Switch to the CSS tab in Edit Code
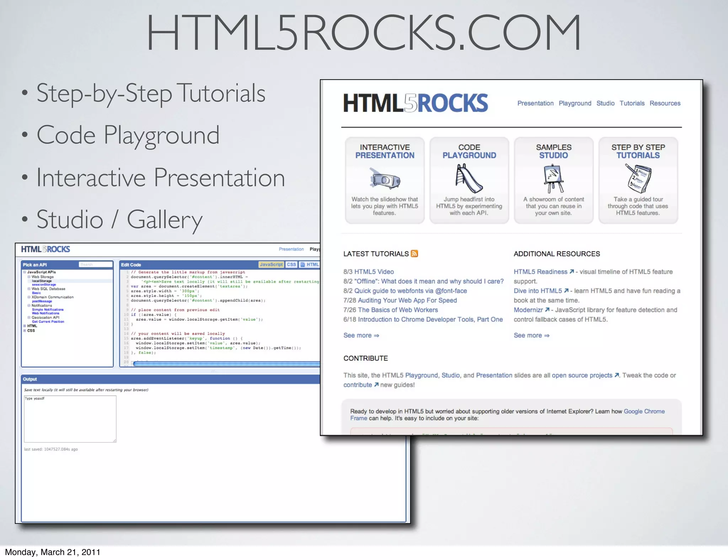This screenshot has width=728, height=560. (x=291, y=265)
